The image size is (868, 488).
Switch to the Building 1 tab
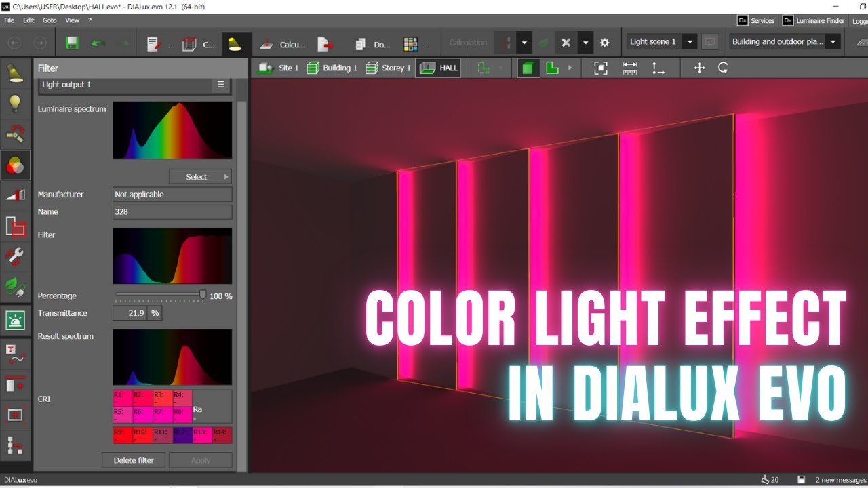click(332, 68)
